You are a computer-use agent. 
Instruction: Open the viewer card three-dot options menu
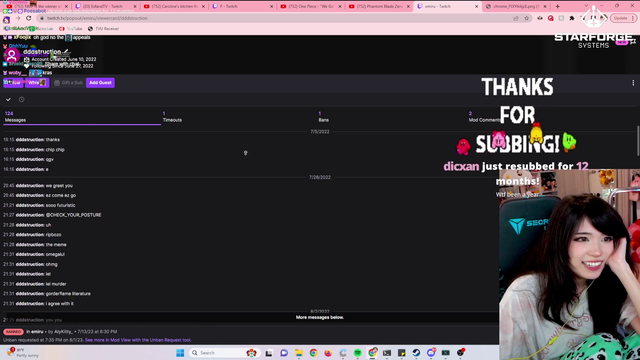[x=633, y=83]
